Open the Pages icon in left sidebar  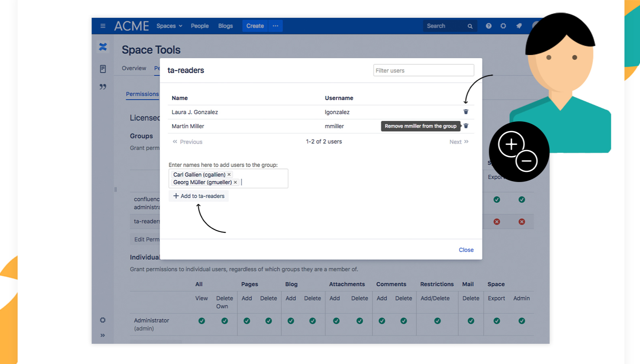click(103, 69)
